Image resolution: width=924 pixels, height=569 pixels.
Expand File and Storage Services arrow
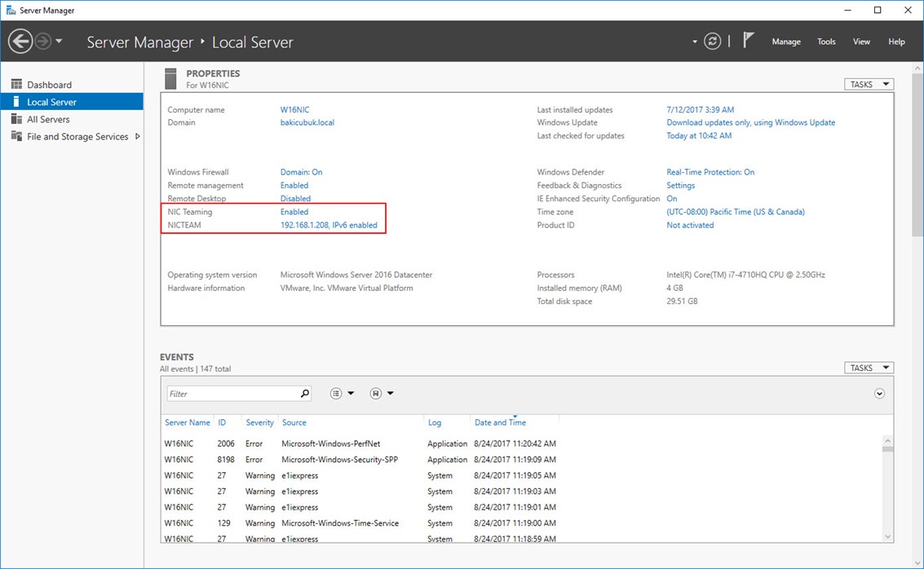138,136
